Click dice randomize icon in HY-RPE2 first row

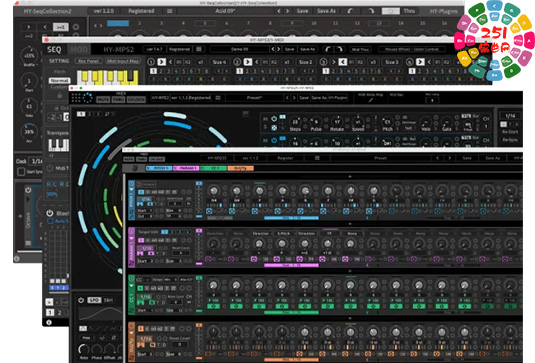coord(274,128)
